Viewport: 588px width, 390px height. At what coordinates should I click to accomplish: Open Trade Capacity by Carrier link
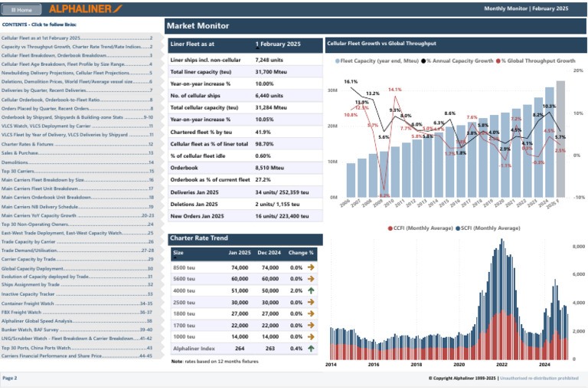coord(77,241)
